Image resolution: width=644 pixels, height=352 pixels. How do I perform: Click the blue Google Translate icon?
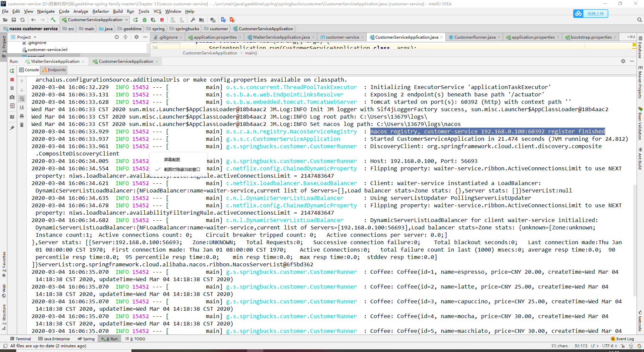click(x=223, y=20)
